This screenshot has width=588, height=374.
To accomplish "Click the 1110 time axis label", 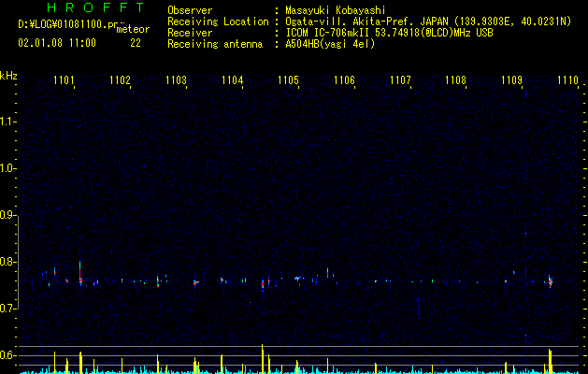I will pyautogui.click(x=567, y=79).
